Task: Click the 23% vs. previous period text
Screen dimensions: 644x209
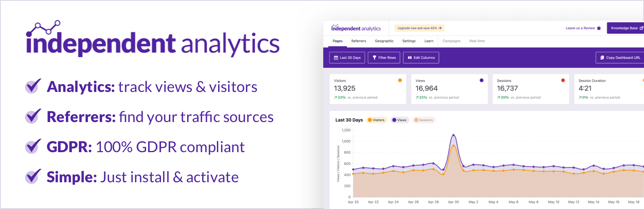Action: 356,97
